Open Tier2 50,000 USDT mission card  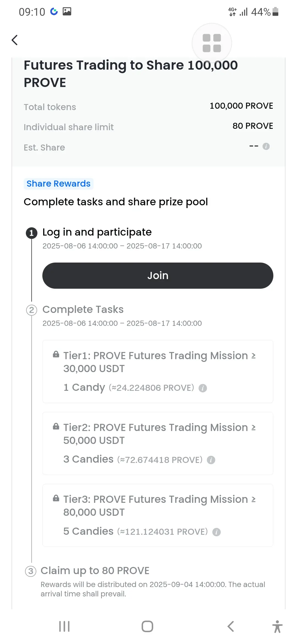pyautogui.click(x=158, y=443)
